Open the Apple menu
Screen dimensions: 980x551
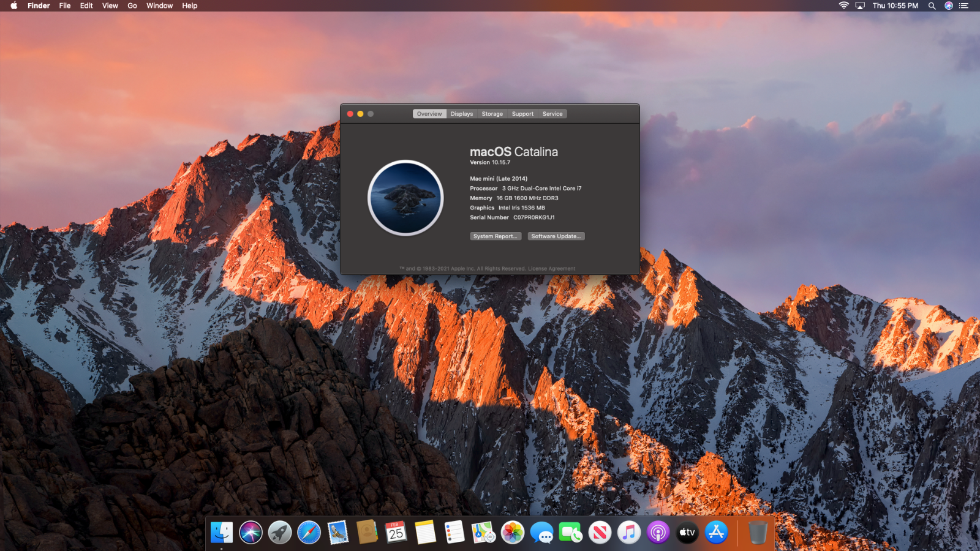point(13,6)
